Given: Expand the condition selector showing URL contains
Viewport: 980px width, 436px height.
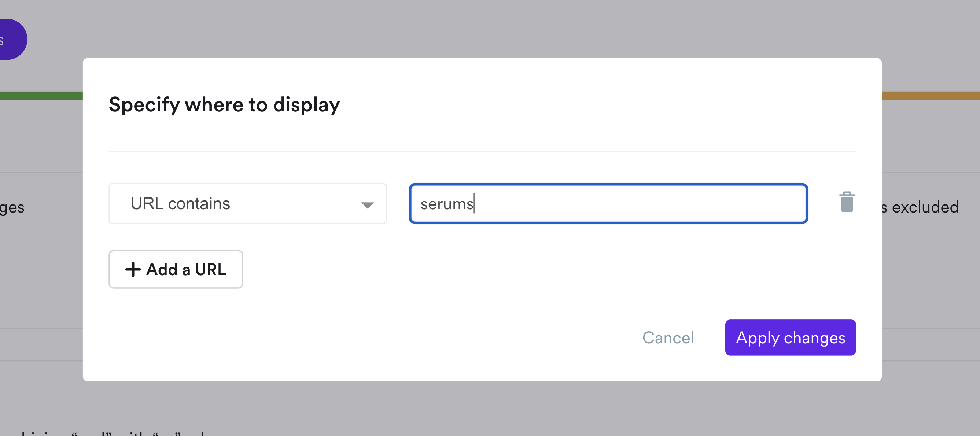Looking at the screenshot, I should [x=247, y=204].
